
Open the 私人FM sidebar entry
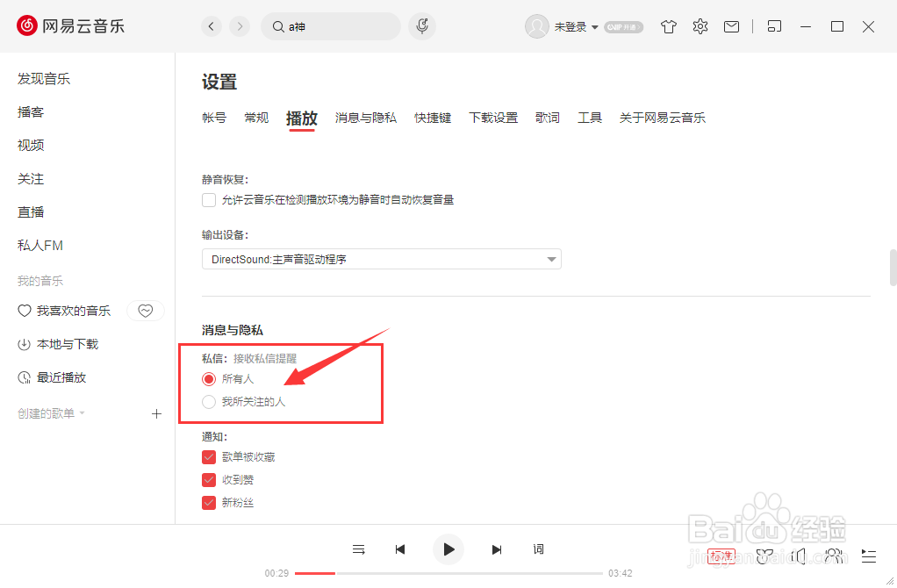click(x=39, y=245)
